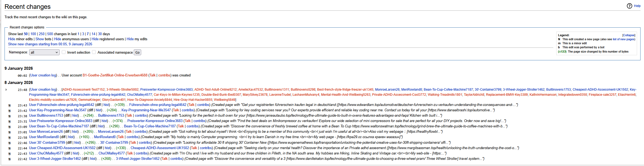The image size is (644, 166).
Task: View hist for User:MonroeLarsen26
Action: coord(75,132)
